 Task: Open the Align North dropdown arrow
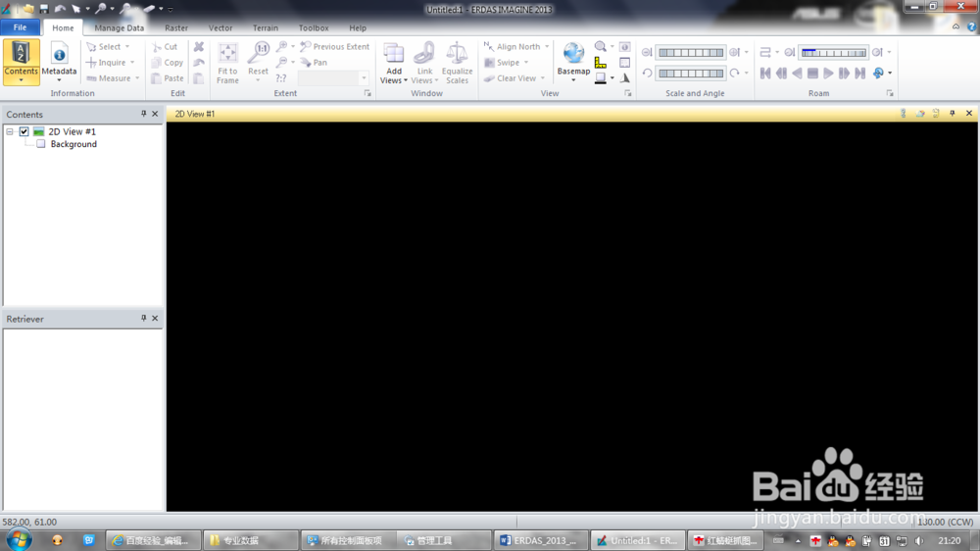[x=547, y=47]
